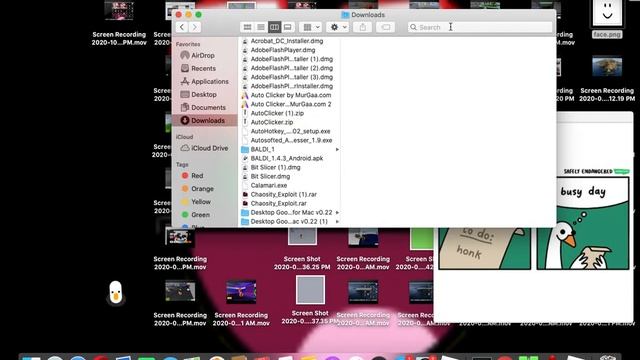Click the Finder Search field
The width and height of the screenshot is (640, 360).
click(x=480, y=27)
